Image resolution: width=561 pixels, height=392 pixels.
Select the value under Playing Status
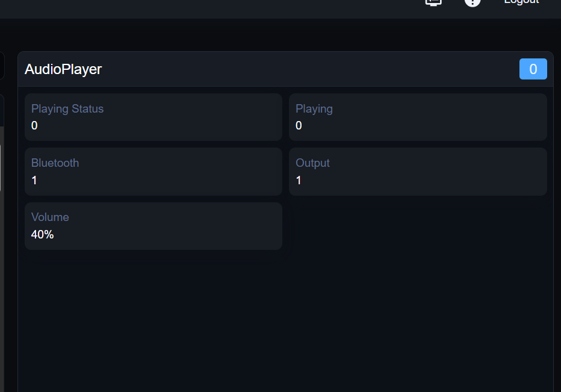[x=34, y=126]
